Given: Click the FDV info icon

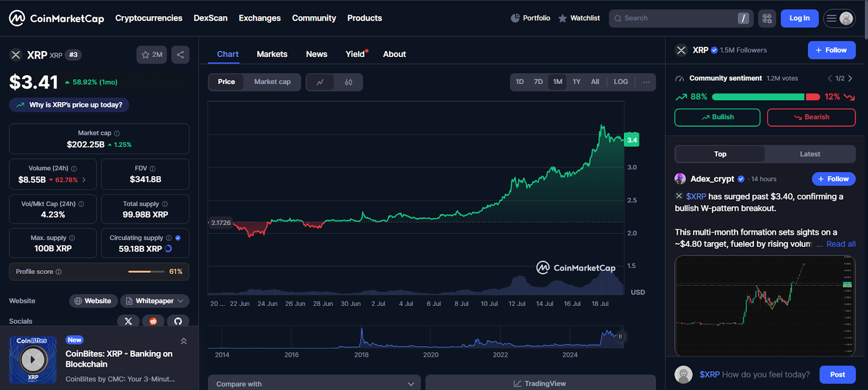Looking at the screenshot, I should [x=152, y=169].
